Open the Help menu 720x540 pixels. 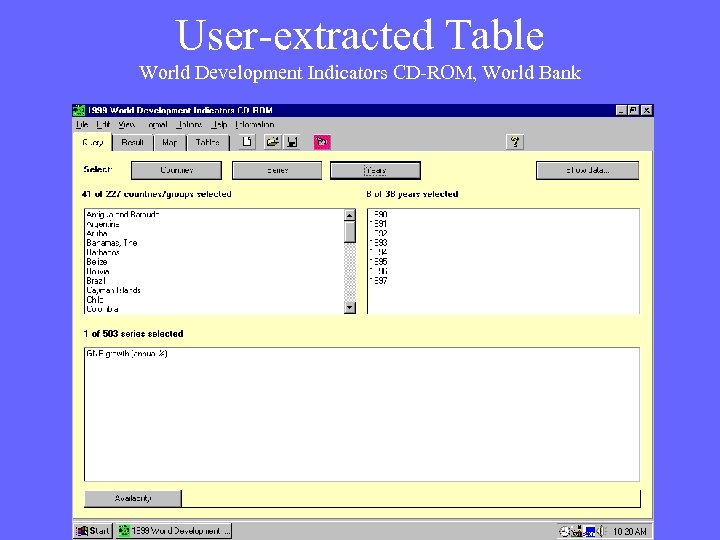tap(219, 124)
